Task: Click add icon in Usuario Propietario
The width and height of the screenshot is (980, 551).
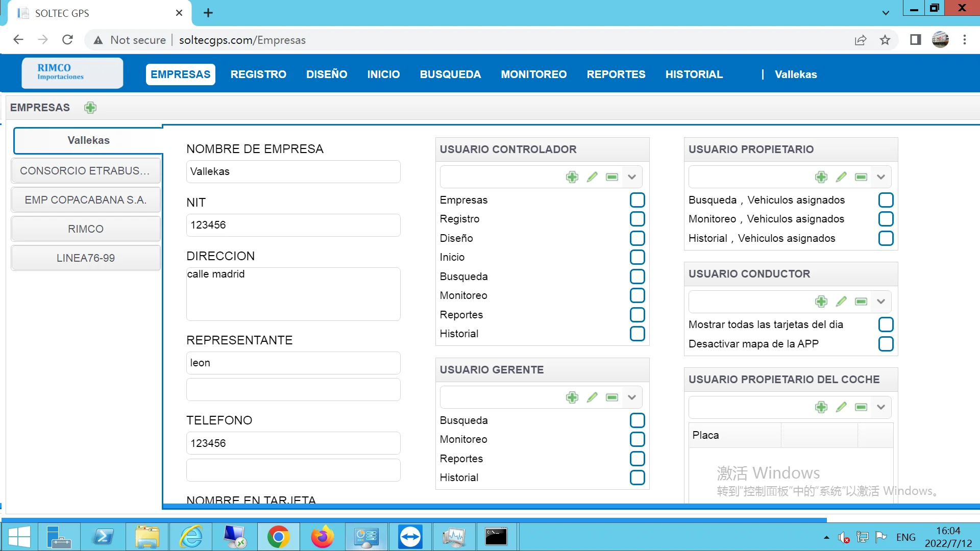Action: 821,177
